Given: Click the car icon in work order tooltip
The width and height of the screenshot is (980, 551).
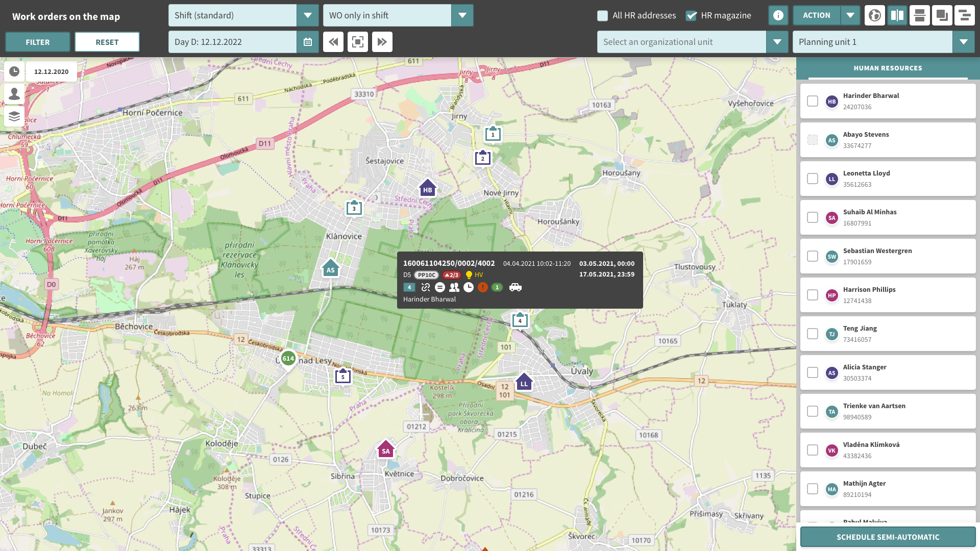Looking at the screenshot, I should (516, 287).
